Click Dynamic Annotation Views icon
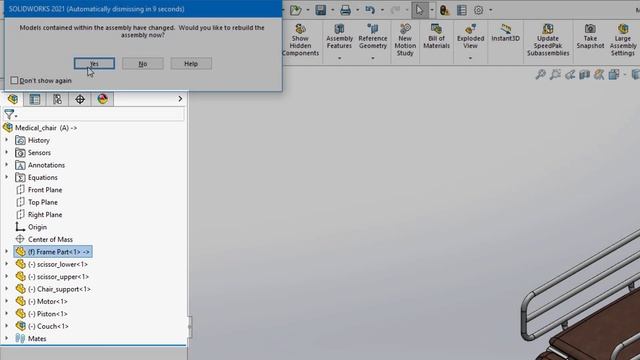The height and width of the screenshot is (360, 640). click(599, 74)
